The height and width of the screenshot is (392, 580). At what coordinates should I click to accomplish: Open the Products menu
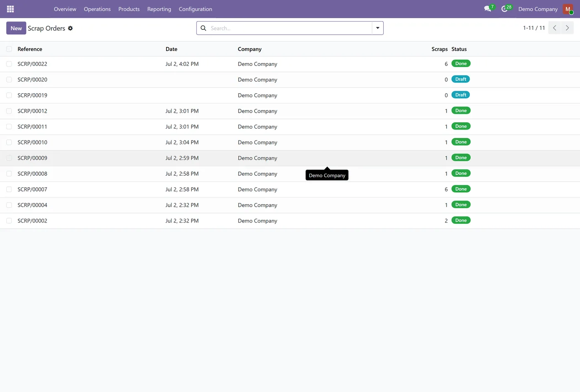click(129, 9)
